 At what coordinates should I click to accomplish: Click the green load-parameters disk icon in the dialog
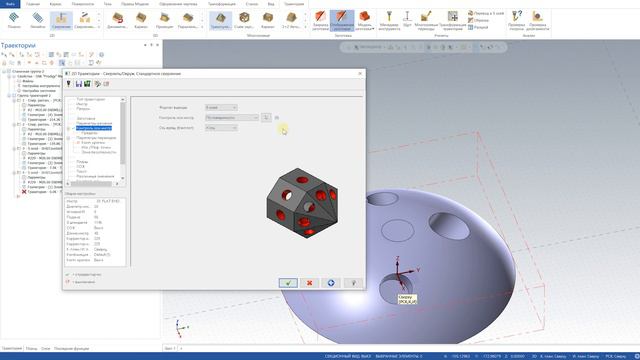click(87, 84)
